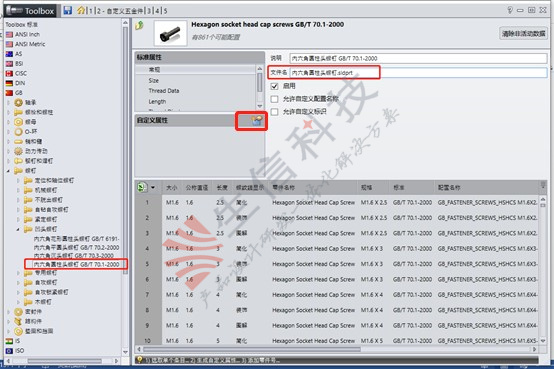The height and width of the screenshot is (369, 554).
Task: Select table row number 7
Action: [x=147, y=295]
